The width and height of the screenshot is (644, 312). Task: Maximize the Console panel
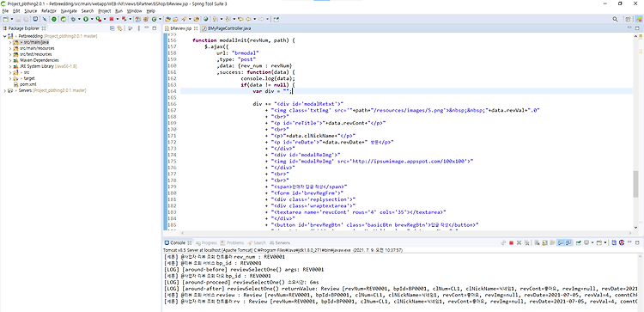(x=637, y=243)
